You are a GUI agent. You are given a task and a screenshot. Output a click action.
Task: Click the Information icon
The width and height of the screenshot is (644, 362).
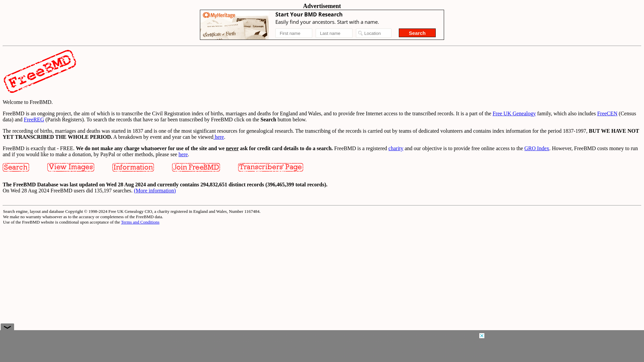133,167
